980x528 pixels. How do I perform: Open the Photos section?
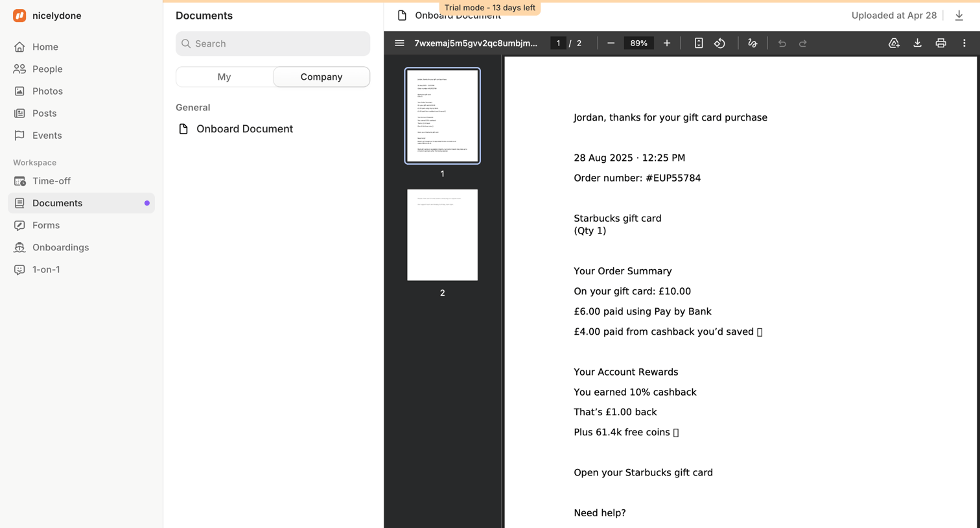(x=81, y=91)
